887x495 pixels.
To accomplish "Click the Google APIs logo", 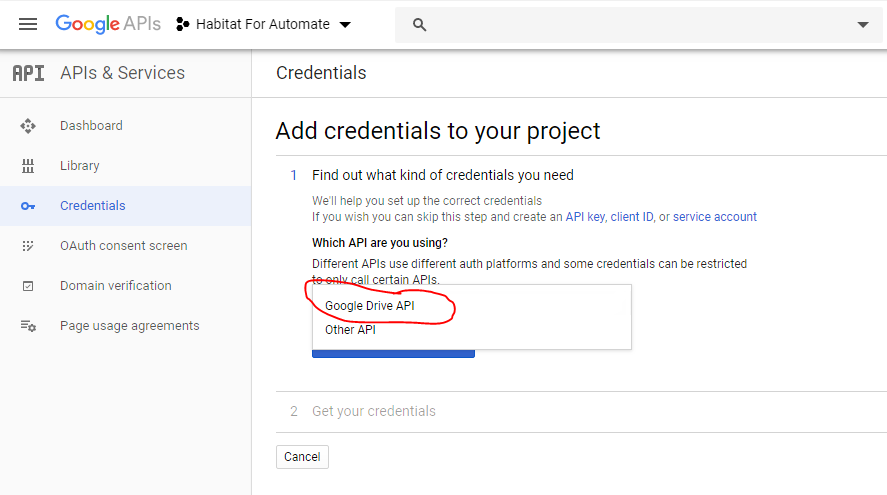I will (x=108, y=24).
